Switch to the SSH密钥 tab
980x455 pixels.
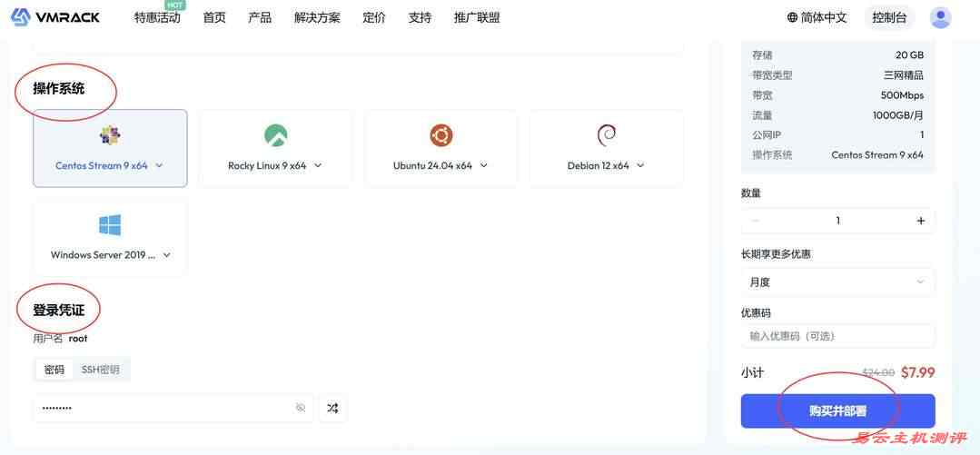point(101,370)
